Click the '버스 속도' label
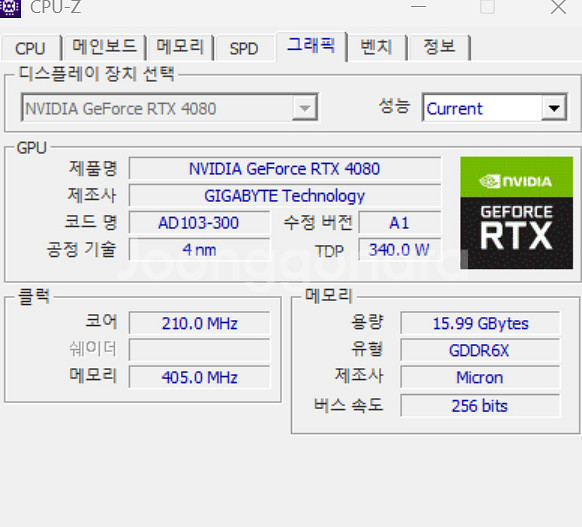Screen dimensions: 582x527 348,405
